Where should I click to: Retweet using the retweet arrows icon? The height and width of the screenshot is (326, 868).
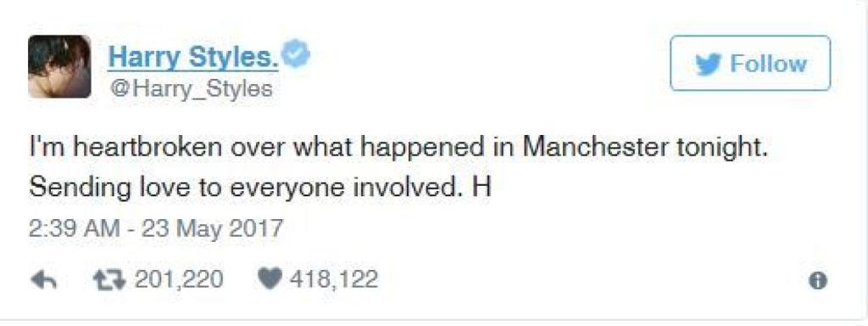109,280
